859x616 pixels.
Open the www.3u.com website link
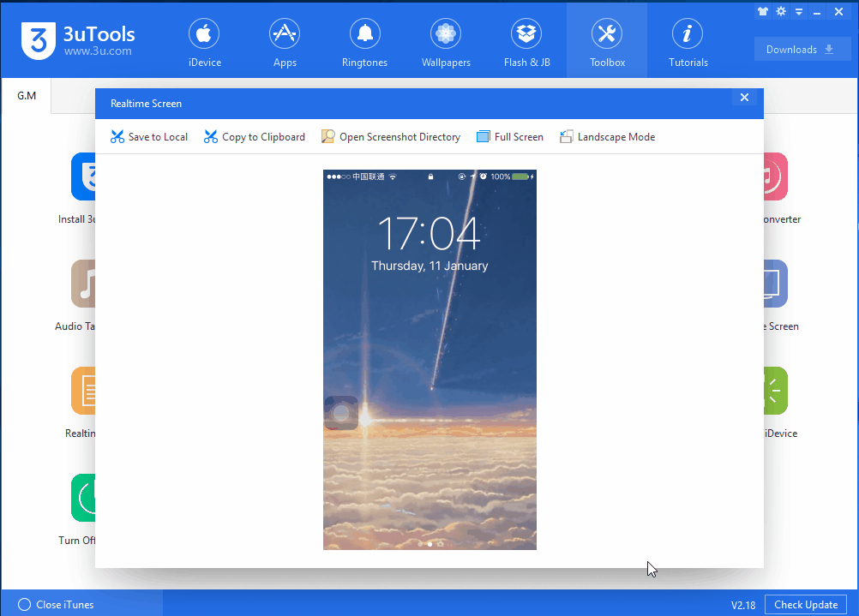pos(98,51)
